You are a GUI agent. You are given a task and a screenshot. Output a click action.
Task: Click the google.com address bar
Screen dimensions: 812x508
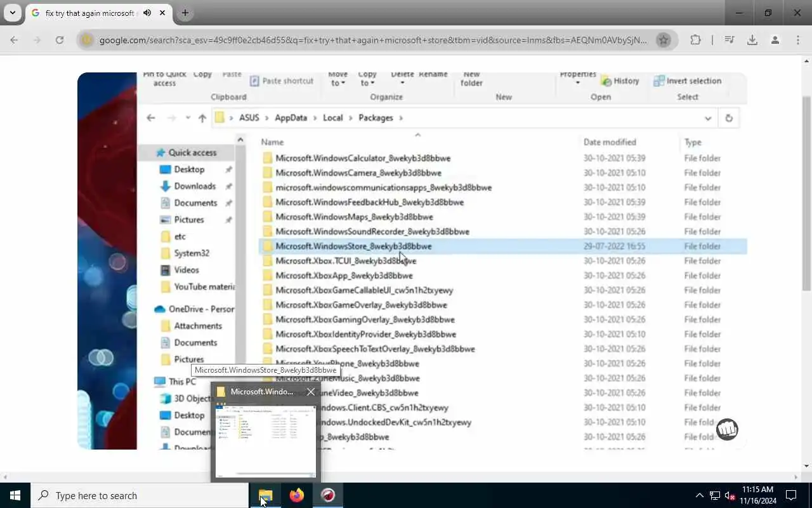tap(373, 40)
